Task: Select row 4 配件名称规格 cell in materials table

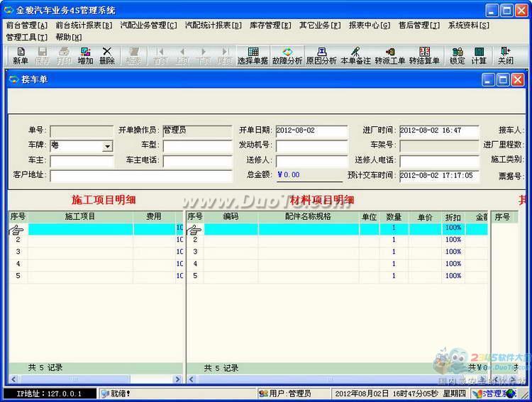Action: click(309, 264)
